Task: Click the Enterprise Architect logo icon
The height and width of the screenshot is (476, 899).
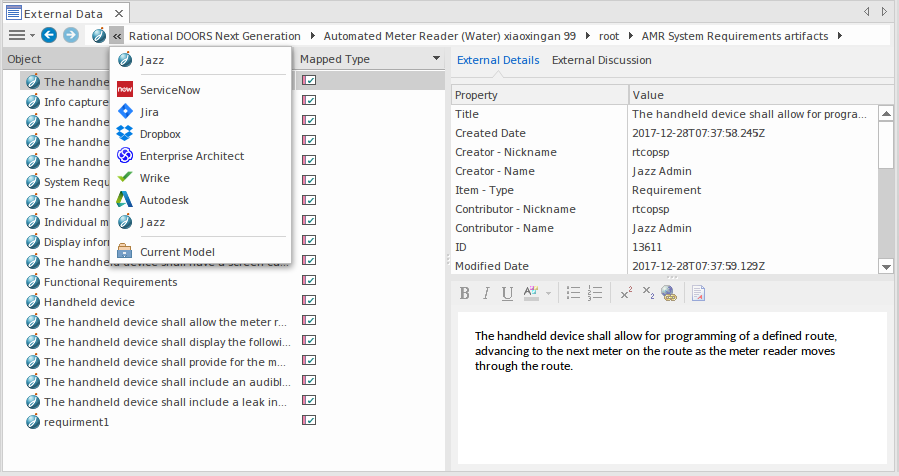Action: (125, 155)
